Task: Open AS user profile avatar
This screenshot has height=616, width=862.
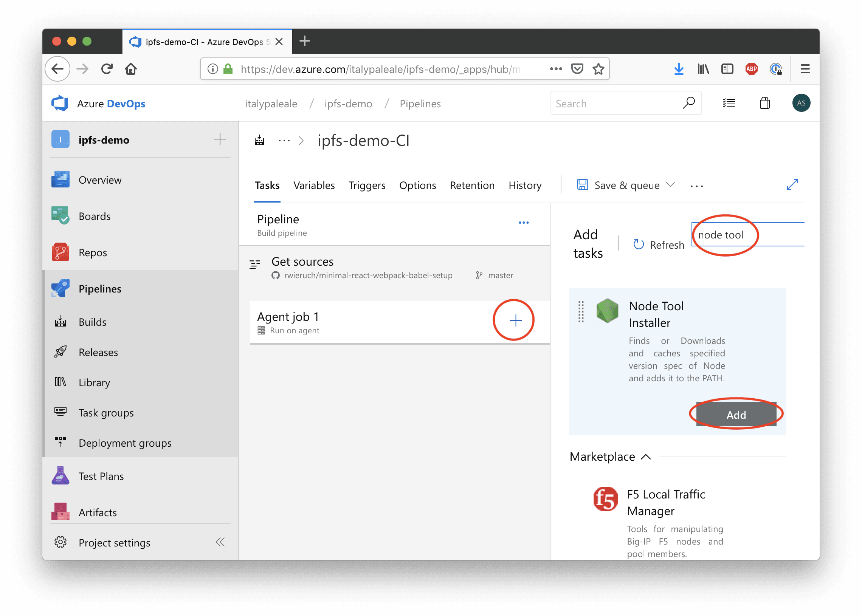Action: coord(801,103)
